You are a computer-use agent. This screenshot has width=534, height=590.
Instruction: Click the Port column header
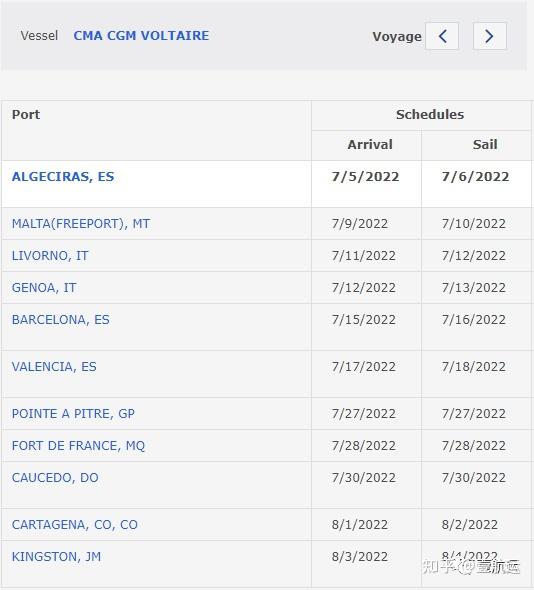pyautogui.click(x=26, y=114)
